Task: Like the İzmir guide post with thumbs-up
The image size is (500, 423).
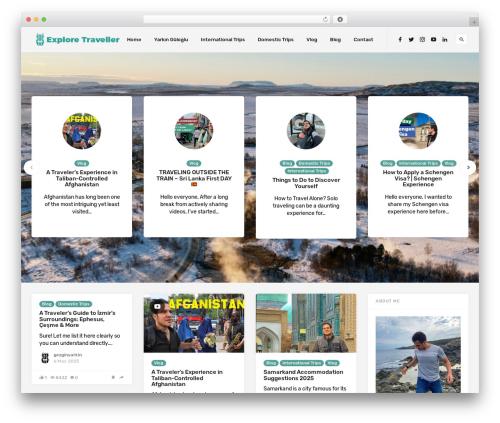Action: pos(42,377)
